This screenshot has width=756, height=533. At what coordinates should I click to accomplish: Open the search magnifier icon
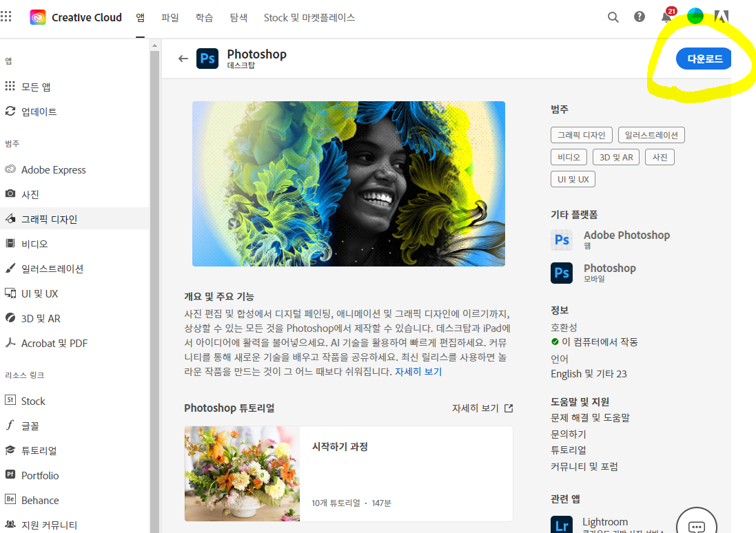613,17
